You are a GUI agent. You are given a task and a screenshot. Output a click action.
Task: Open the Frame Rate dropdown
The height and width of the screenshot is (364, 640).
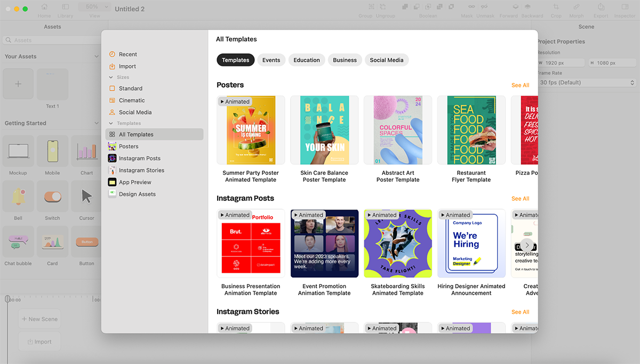(586, 83)
